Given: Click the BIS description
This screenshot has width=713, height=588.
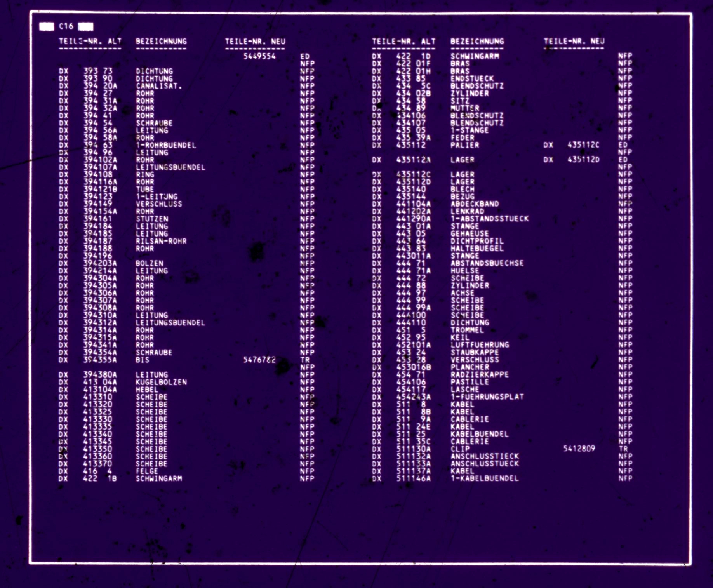Looking at the screenshot, I should (143, 360).
